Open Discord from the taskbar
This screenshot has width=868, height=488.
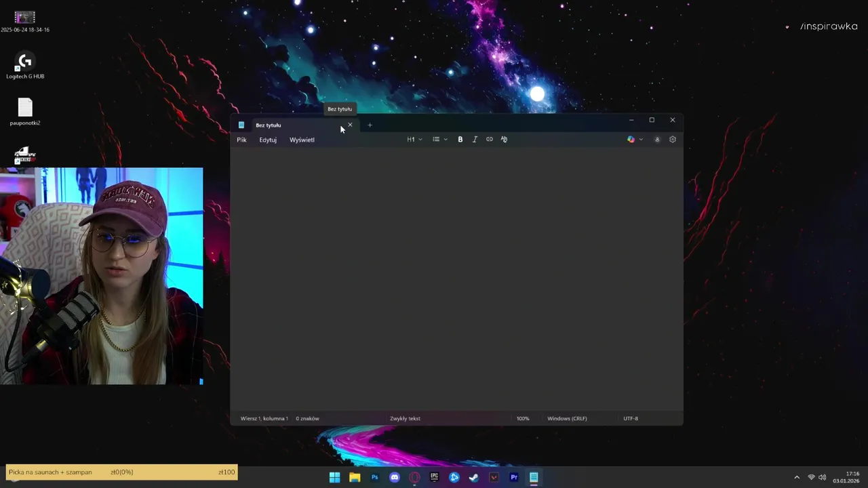coord(395,478)
